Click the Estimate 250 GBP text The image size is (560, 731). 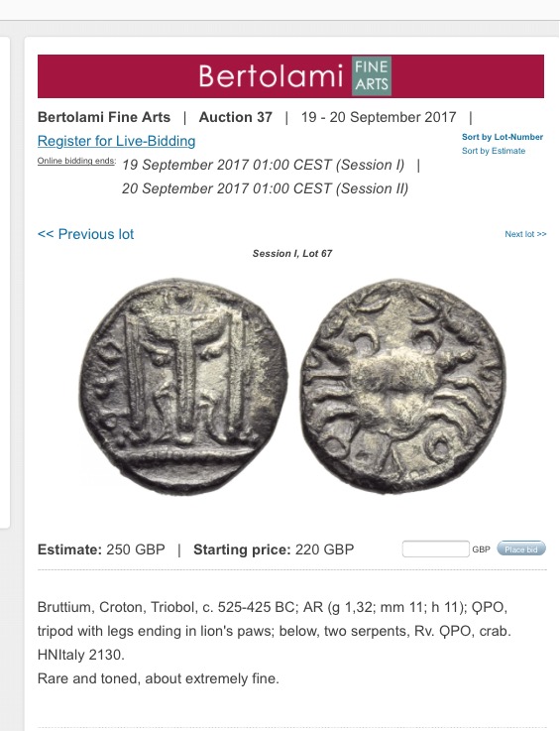101,549
